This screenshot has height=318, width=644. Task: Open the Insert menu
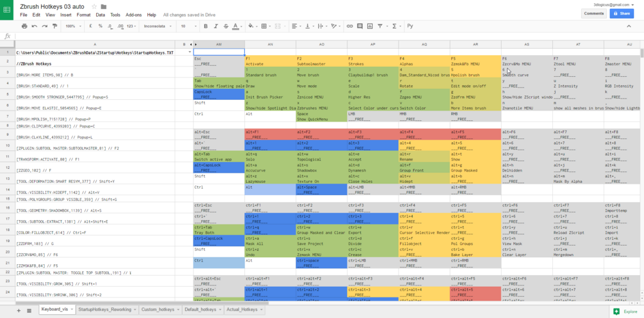click(x=66, y=15)
